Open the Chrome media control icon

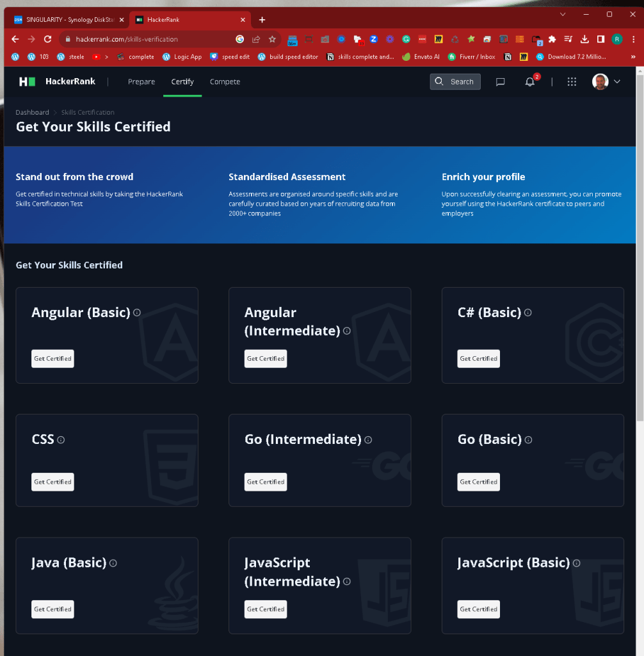[x=568, y=39]
